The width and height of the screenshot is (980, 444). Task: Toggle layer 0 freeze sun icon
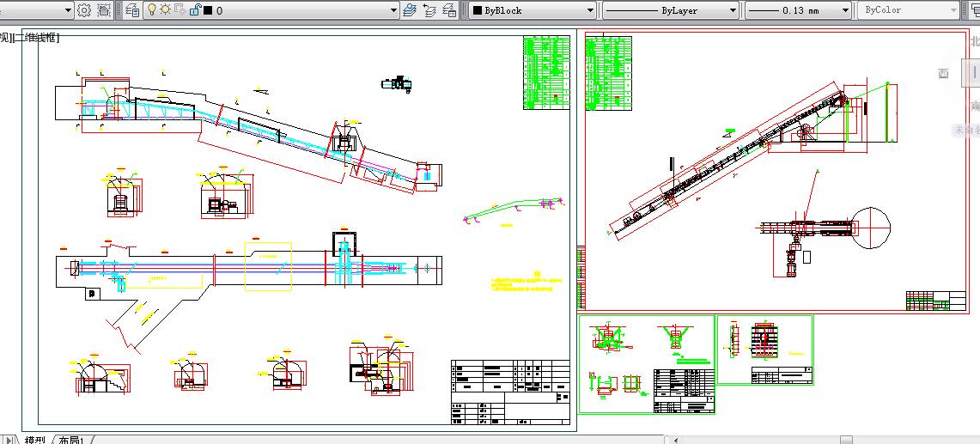click(166, 10)
